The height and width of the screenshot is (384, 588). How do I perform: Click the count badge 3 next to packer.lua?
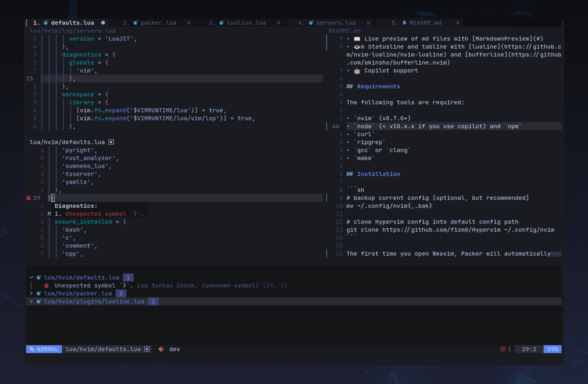coord(121,293)
